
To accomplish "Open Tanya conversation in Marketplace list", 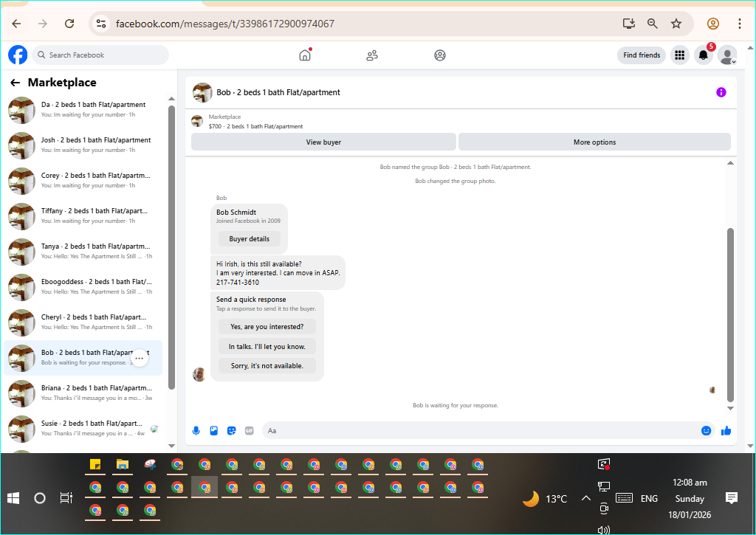I will pyautogui.click(x=83, y=251).
